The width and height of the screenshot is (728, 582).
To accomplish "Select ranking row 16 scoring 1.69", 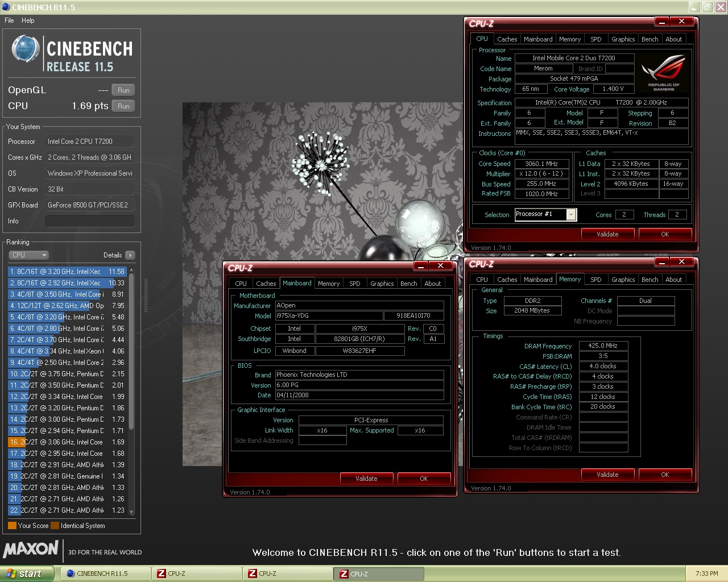I will coord(67,442).
